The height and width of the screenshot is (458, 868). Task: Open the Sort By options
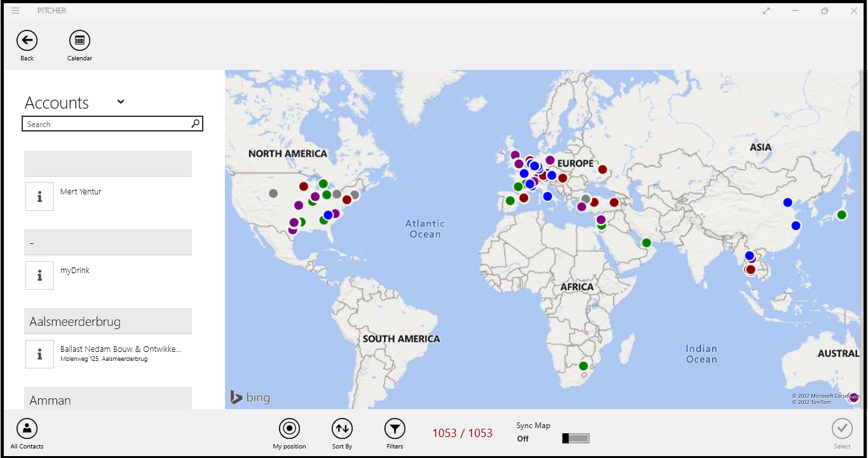click(342, 429)
